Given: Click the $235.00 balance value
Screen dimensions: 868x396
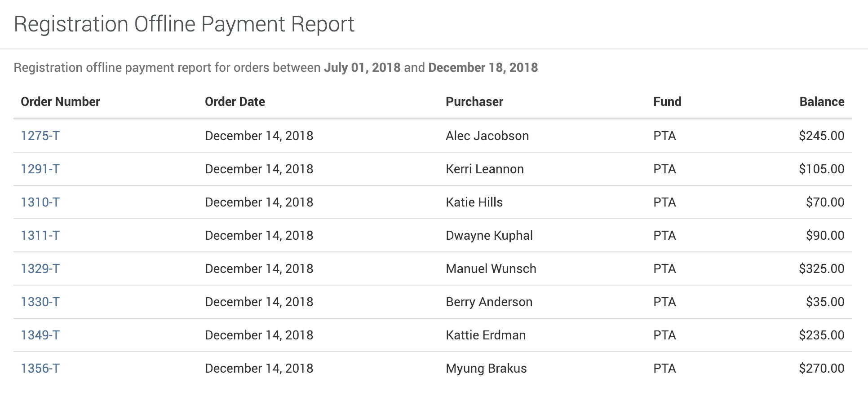Looking at the screenshot, I should tap(821, 335).
